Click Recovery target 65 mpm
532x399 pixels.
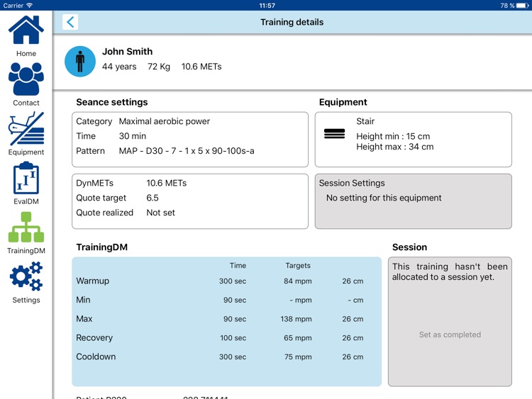297,338
